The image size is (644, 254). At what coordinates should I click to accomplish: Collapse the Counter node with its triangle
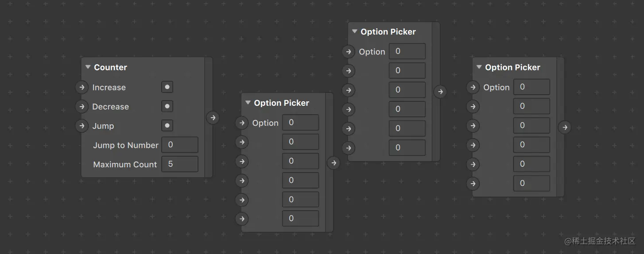coord(88,67)
